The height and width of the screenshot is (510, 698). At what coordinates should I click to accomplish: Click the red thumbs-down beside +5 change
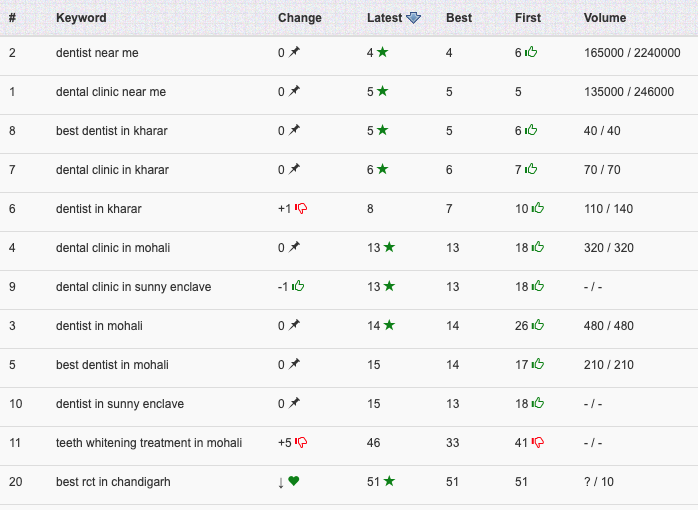coord(301,442)
